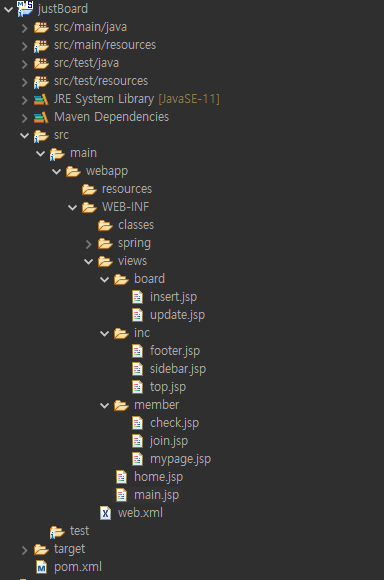Click the webapp folder icon

coord(73,172)
